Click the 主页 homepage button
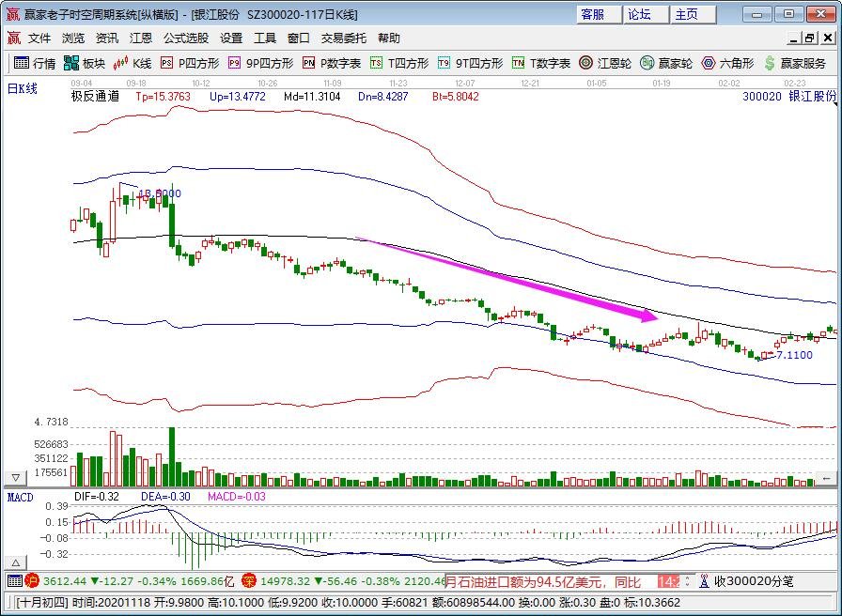842x616 pixels. point(694,14)
